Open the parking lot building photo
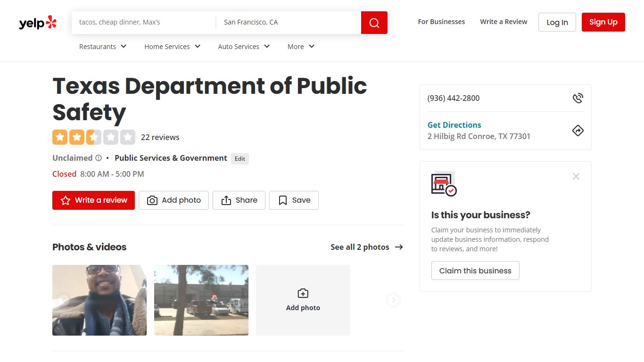Screen dimensions: 644x362 coord(201,300)
